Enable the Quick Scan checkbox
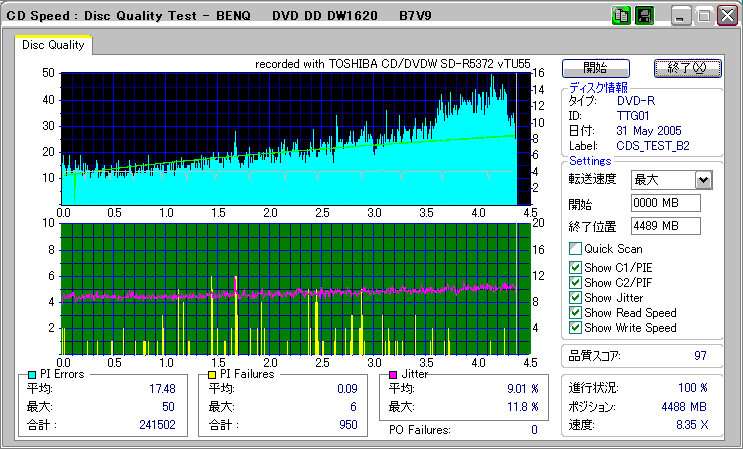The image size is (743, 449). point(575,249)
